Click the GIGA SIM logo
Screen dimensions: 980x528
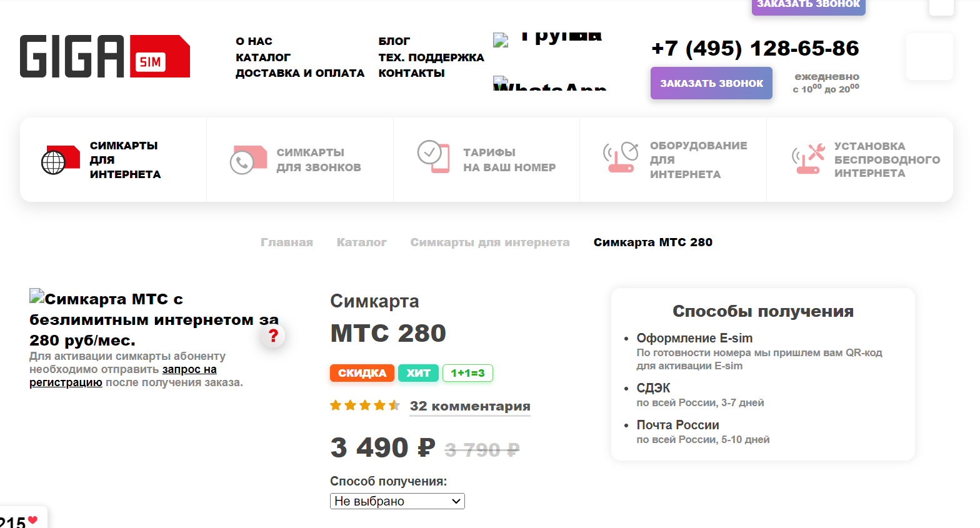105,56
